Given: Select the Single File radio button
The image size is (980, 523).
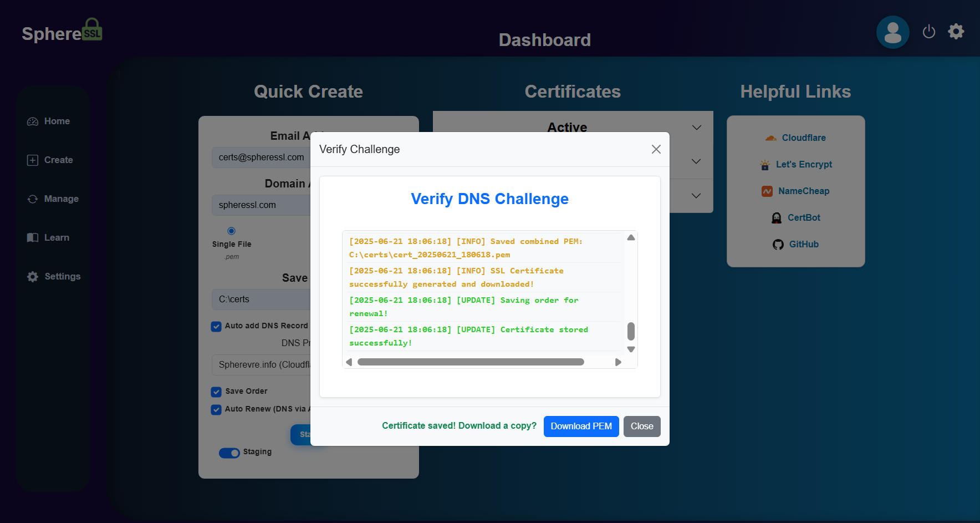Looking at the screenshot, I should tap(231, 231).
